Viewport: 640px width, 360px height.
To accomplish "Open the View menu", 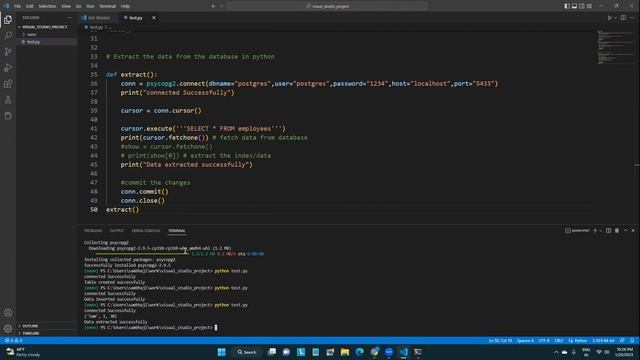I will pyautogui.click(x=66, y=6).
